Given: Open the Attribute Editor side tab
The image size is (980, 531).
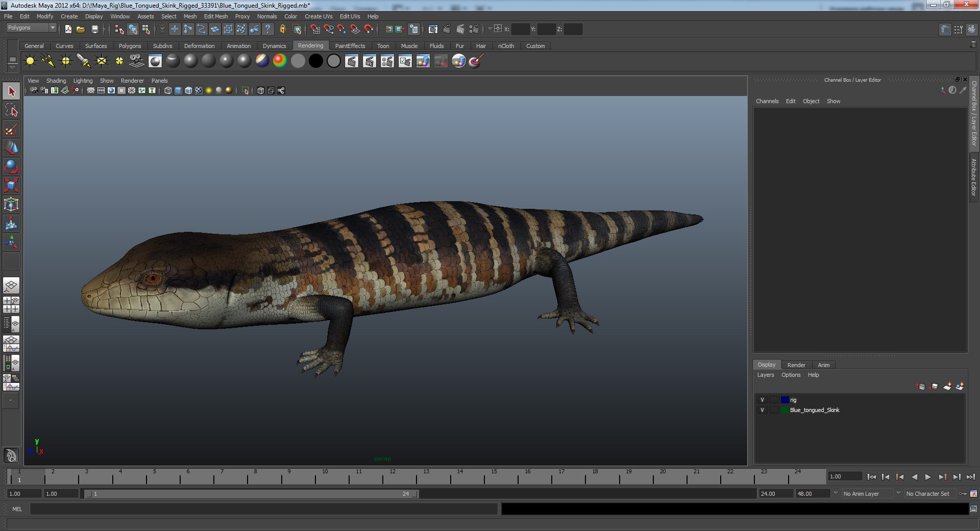Looking at the screenshot, I should point(974,177).
